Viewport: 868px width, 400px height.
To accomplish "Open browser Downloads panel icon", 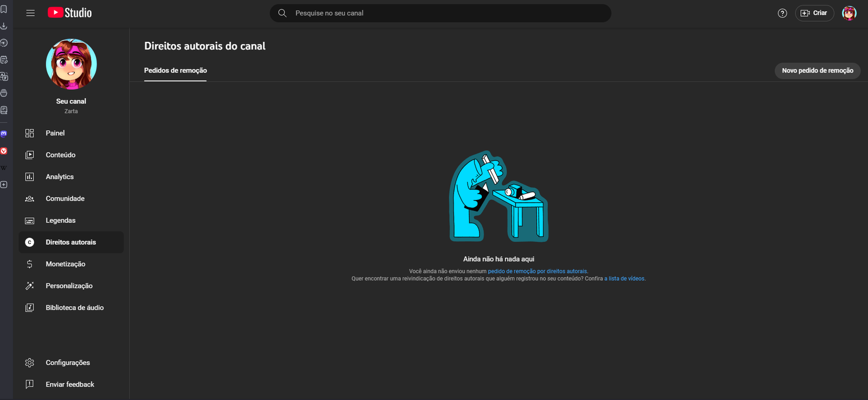I will (x=4, y=26).
